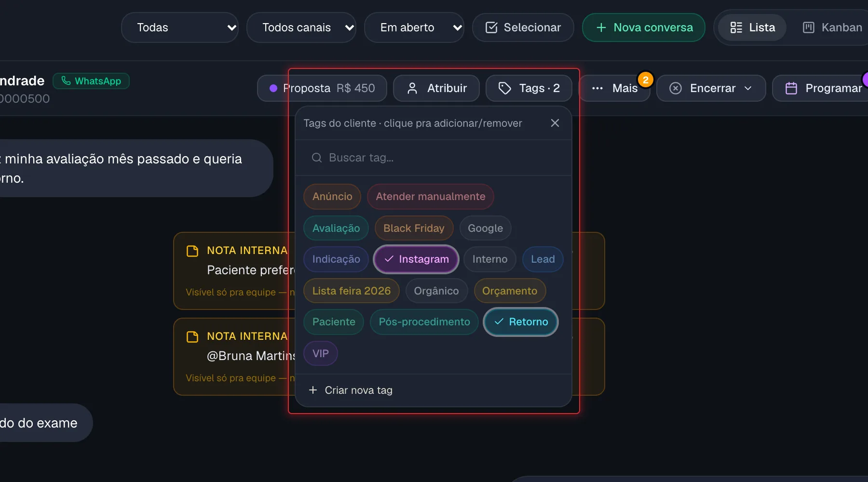Click the circled X icon on Encerrar
Screen dimensions: 868x482
tap(676, 88)
